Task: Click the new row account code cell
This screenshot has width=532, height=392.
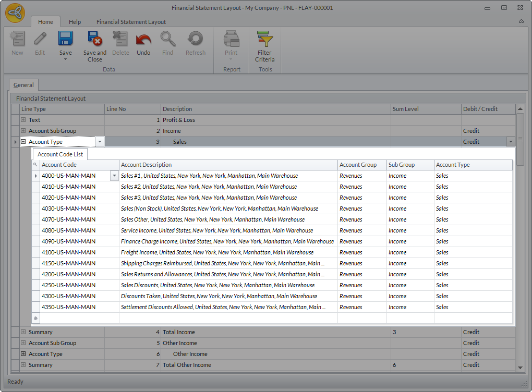Action: 79,318
